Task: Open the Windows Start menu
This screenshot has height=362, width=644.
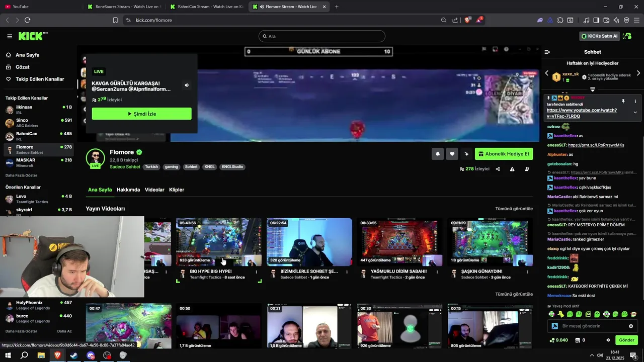Action: [x=8, y=355]
